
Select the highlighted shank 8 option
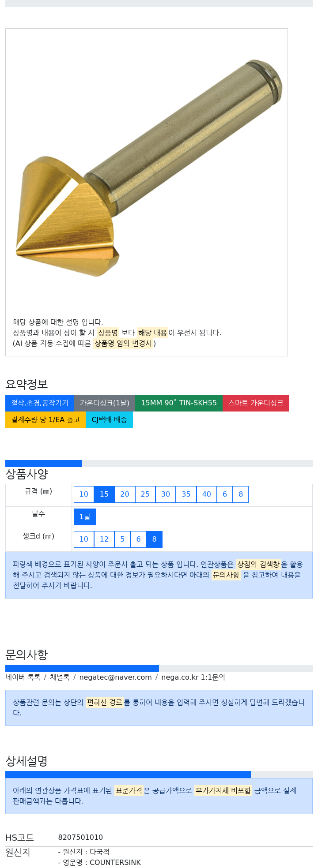[154, 539]
